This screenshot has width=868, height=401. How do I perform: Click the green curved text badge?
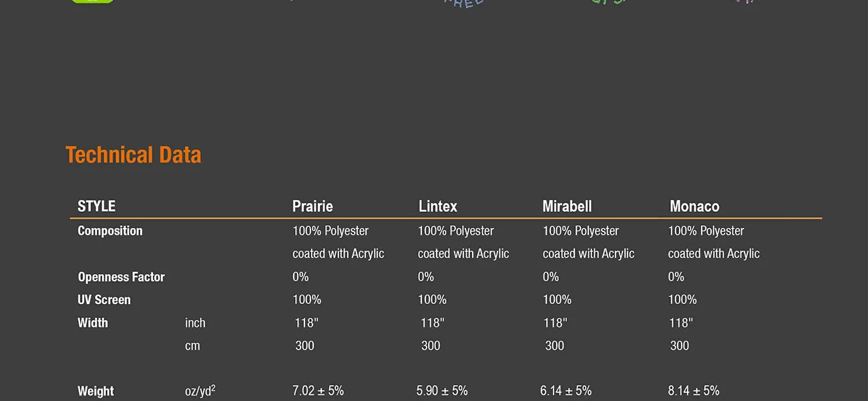pos(609,2)
